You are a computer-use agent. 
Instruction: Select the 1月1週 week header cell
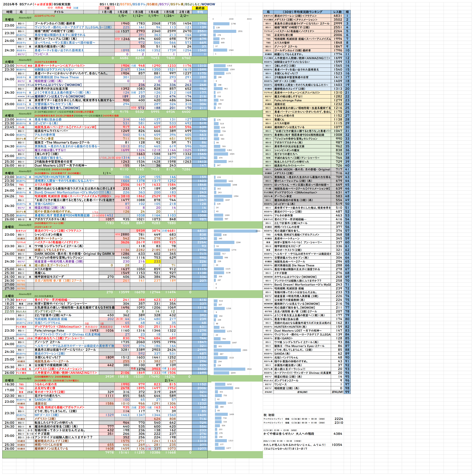[107, 12]
